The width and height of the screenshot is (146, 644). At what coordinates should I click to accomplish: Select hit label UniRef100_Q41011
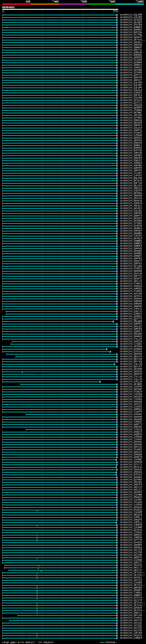pyautogui.click(x=131, y=326)
